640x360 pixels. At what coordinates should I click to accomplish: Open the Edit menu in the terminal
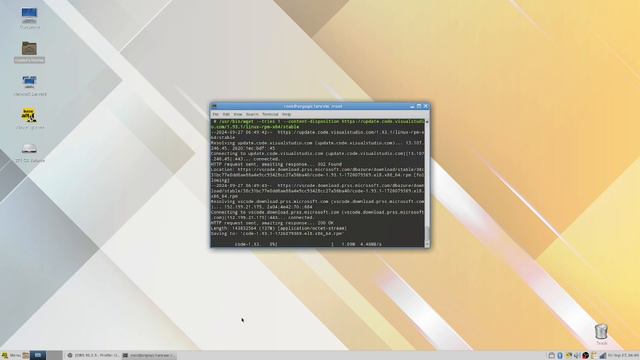[226, 114]
